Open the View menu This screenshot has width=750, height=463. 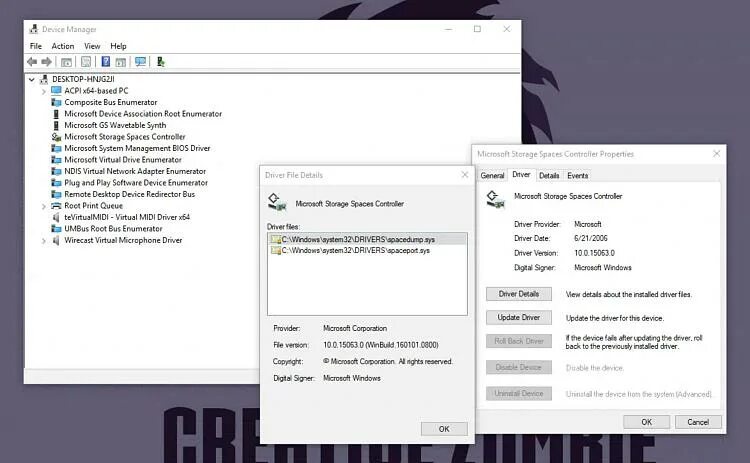[92, 46]
